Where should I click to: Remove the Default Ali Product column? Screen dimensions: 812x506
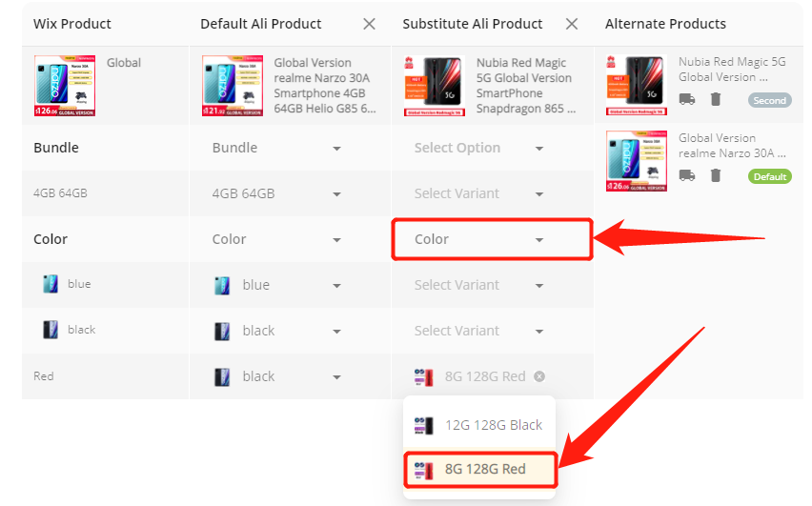click(369, 24)
